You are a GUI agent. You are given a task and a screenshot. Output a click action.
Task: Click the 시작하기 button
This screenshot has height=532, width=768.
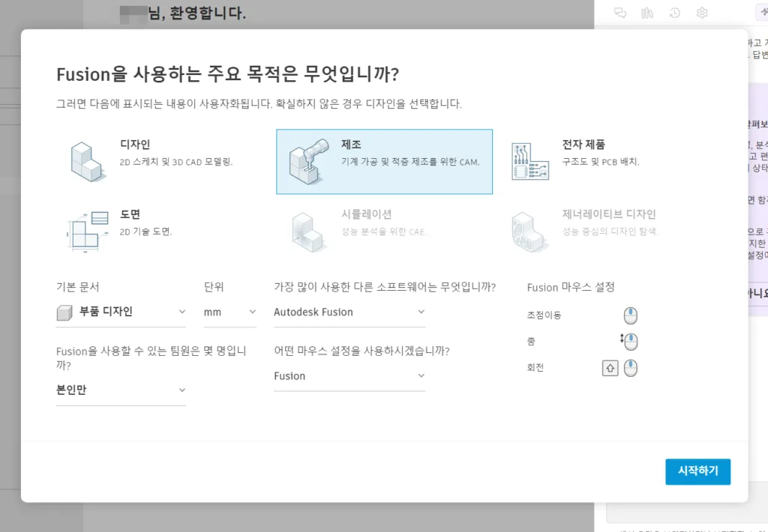point(697,471)
